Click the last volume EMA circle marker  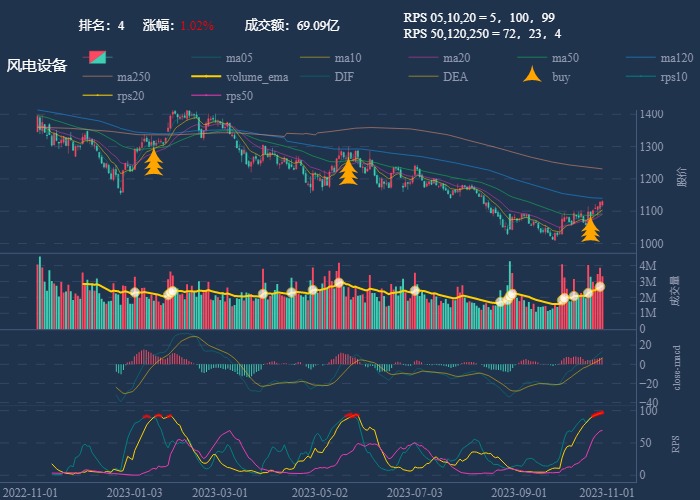pos(600,287)
